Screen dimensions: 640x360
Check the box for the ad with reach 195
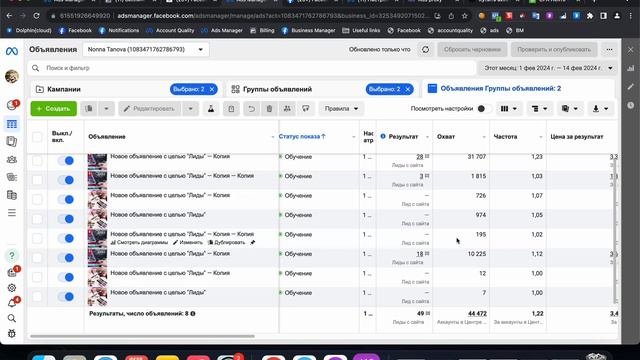coord(37,238)
